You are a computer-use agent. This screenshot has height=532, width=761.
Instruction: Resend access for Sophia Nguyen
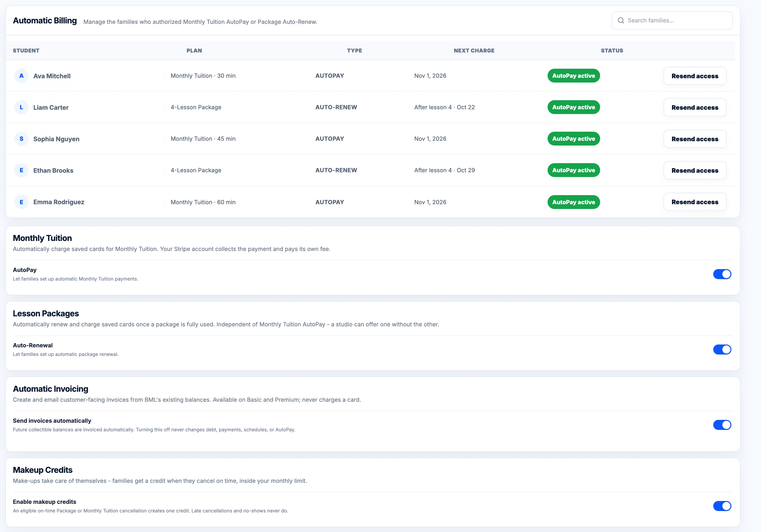[695, 139]
